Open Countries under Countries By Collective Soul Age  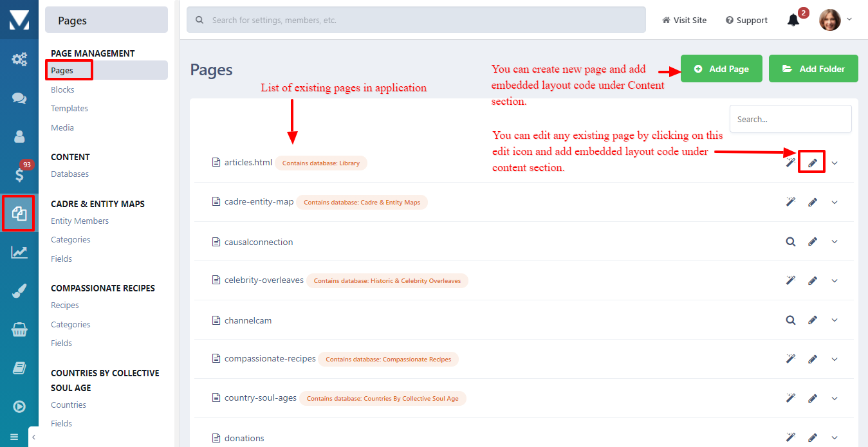tap(68, 405)
